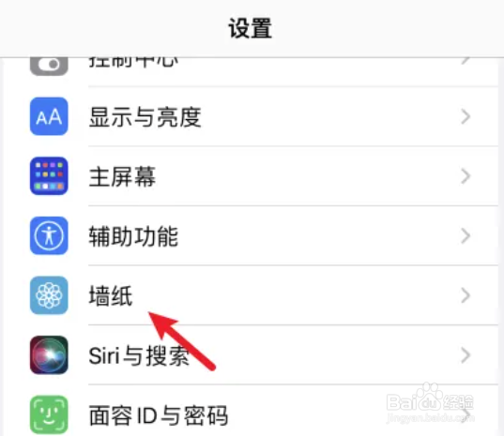
Task: Tap the Accessibility figure icon
Action: pyautogui.click(x=49, y=235)
